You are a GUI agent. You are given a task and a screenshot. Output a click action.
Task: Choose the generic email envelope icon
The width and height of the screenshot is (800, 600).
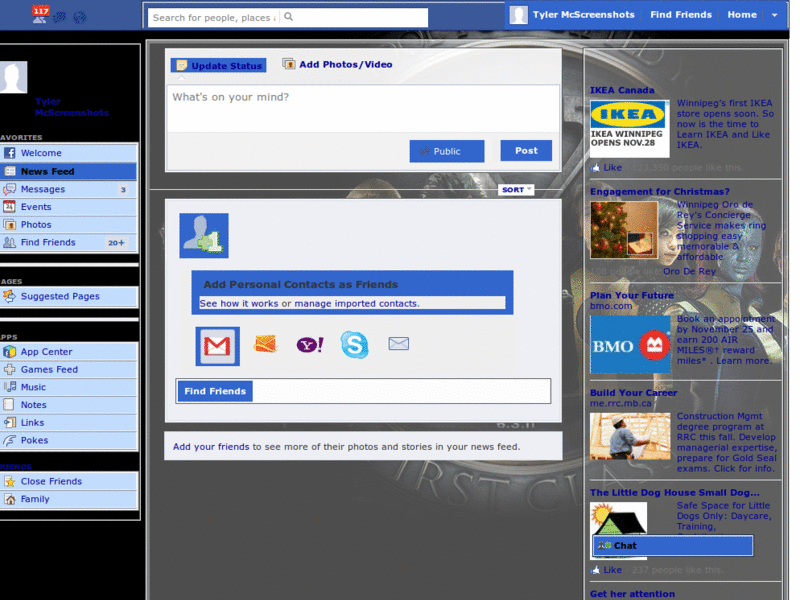(398, 343)
